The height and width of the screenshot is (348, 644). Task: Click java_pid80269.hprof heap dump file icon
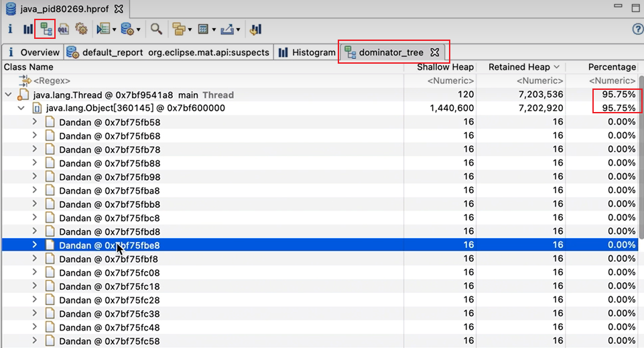(x=11, y=9)
